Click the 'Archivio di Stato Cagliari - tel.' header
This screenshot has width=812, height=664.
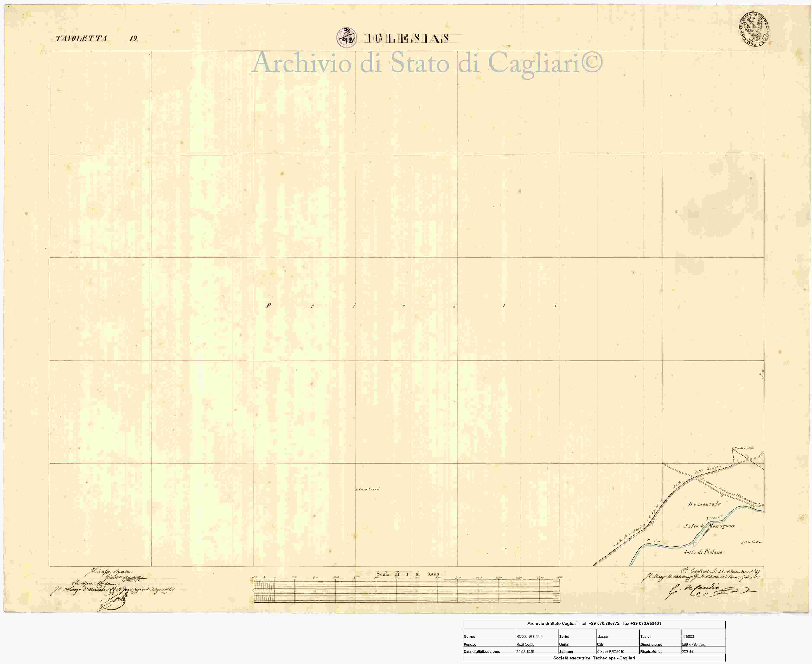[594, 623]
